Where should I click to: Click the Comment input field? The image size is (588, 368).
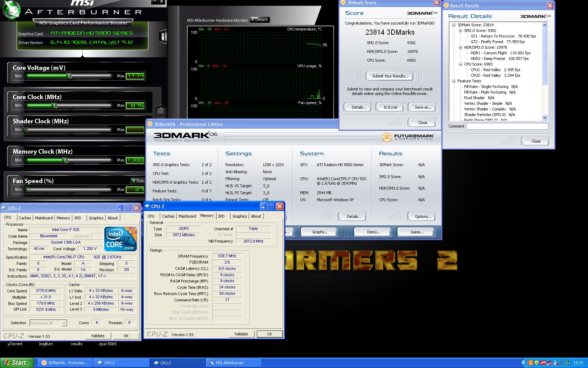[507, 127]
